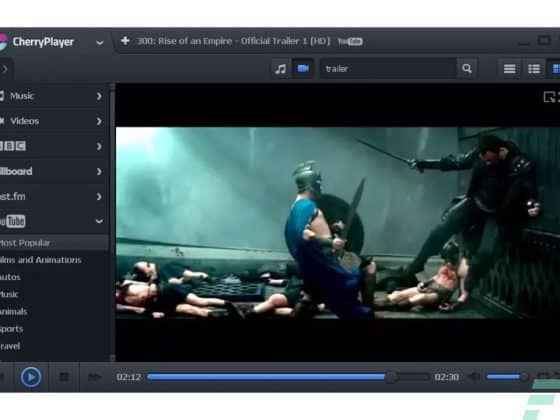The height and width of the screenshot is (420, 560).
Task: Mute audio with the speaker icon
Action: click(x=474, y=377)
